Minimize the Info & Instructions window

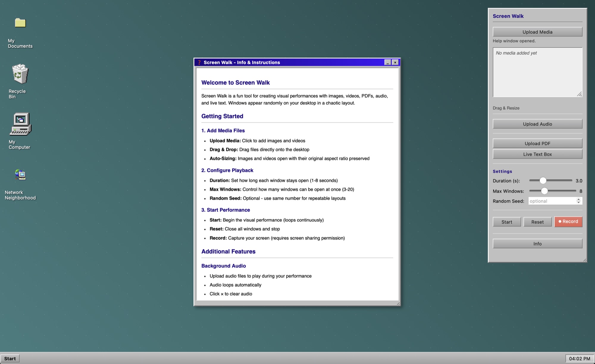click(388, 62)
